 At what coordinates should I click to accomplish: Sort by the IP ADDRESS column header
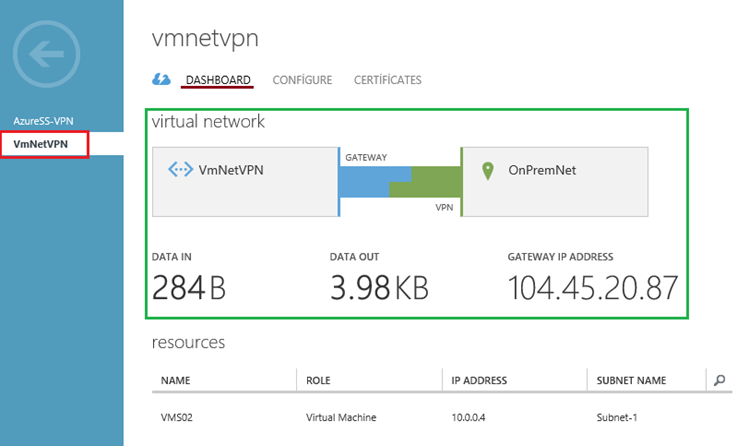(479, 380)
